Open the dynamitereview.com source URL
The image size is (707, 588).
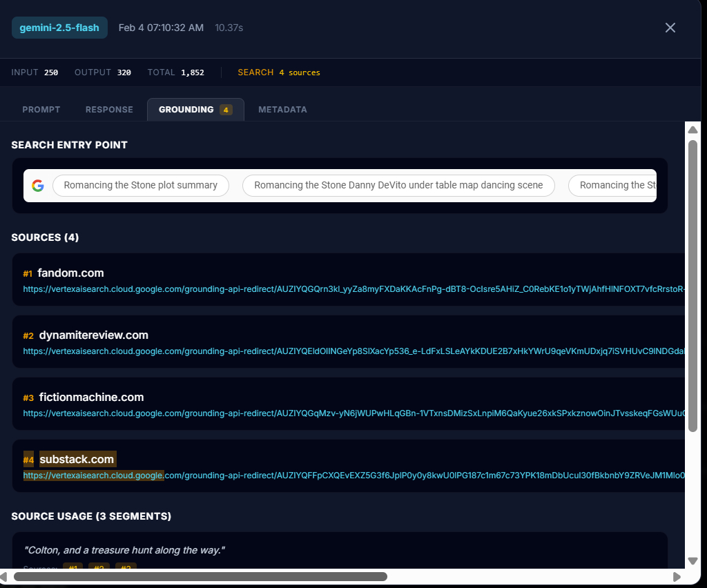click(x=352, y=351)
